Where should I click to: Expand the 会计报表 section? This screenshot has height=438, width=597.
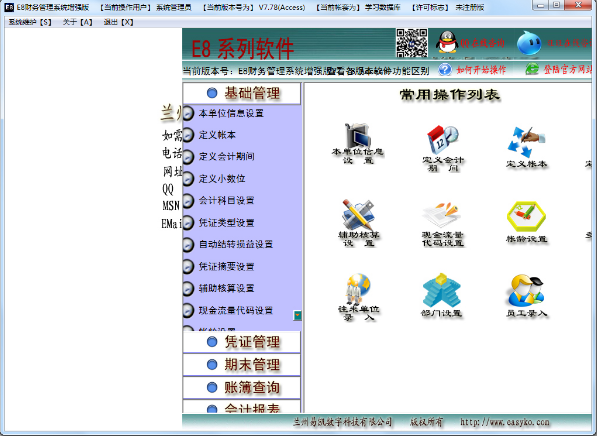242,407
